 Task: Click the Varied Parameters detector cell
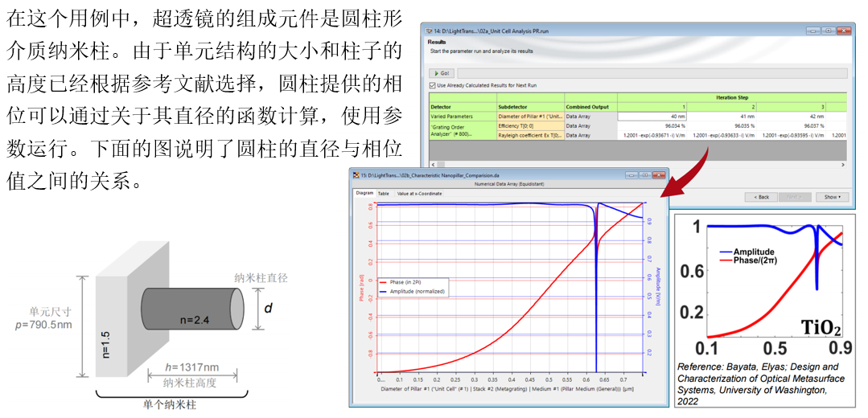(463, 117)
